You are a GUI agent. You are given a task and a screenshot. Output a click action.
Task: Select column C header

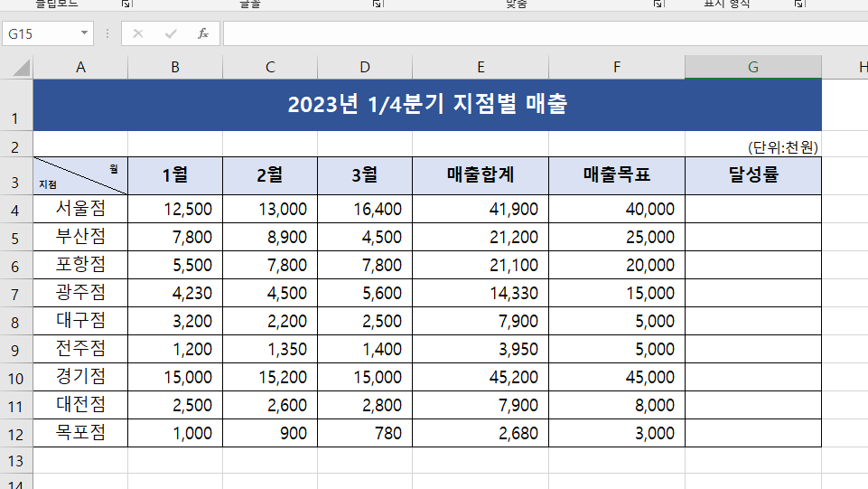(x=270, y=68)
